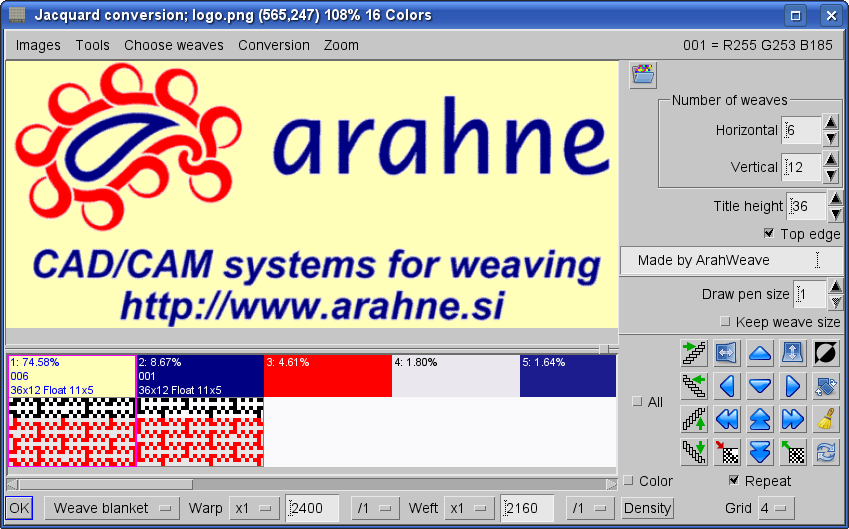This screenshot has height=529, width=849.
Task: Open the Conversion menu
Action: tap(273, 45)
